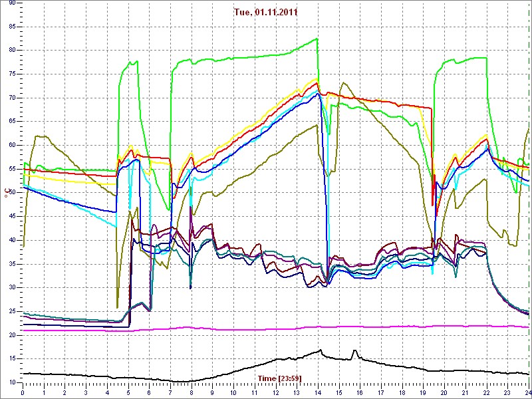
Task: Select the y-axis value label '40'
Action: pos(13,240)
